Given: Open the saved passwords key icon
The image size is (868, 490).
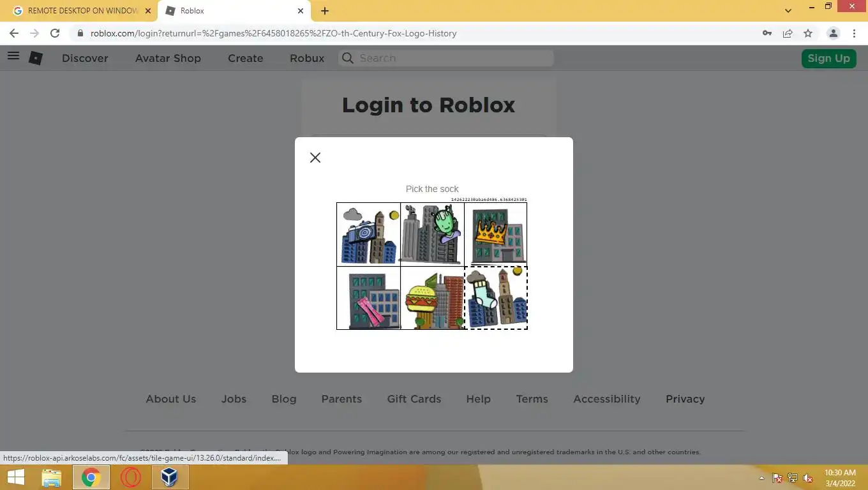Looking at the screenshot, I should (x=767, y=33).
